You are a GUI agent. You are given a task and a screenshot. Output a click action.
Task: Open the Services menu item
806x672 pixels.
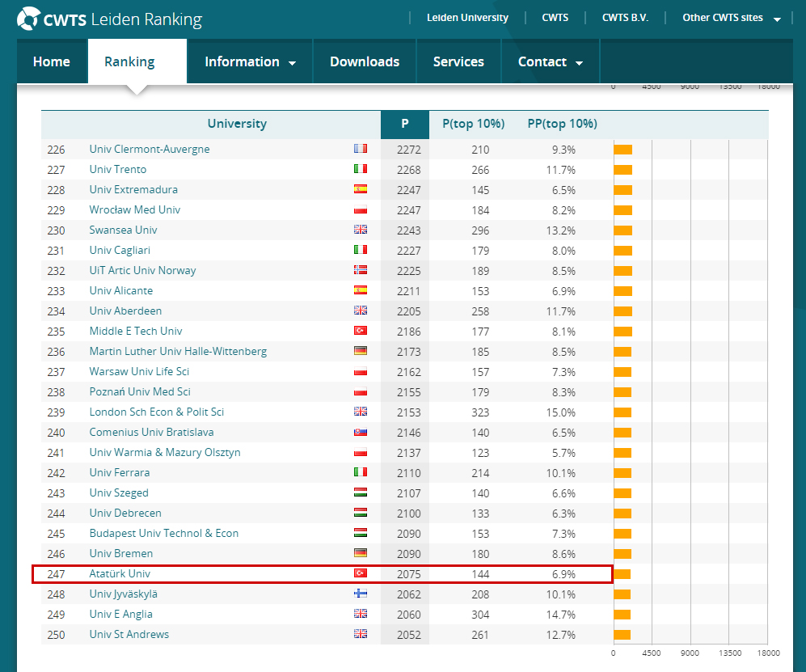[458, 61]
